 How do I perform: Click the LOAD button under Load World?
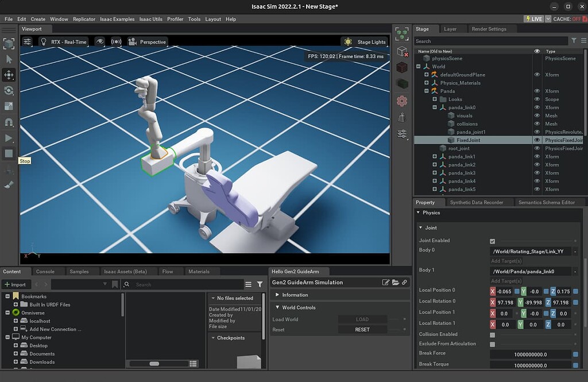[362, 319]
